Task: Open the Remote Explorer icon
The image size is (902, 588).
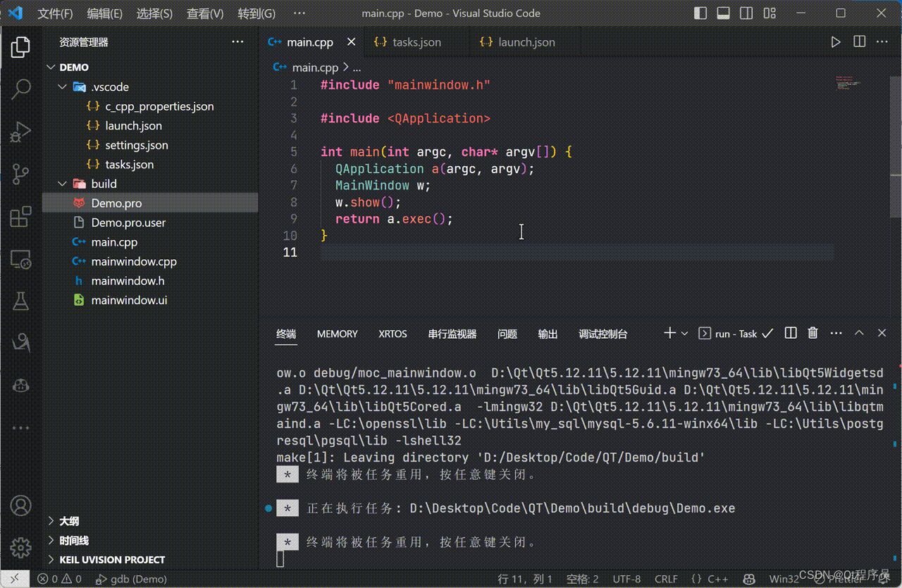Action: click(x=20, y=258)
